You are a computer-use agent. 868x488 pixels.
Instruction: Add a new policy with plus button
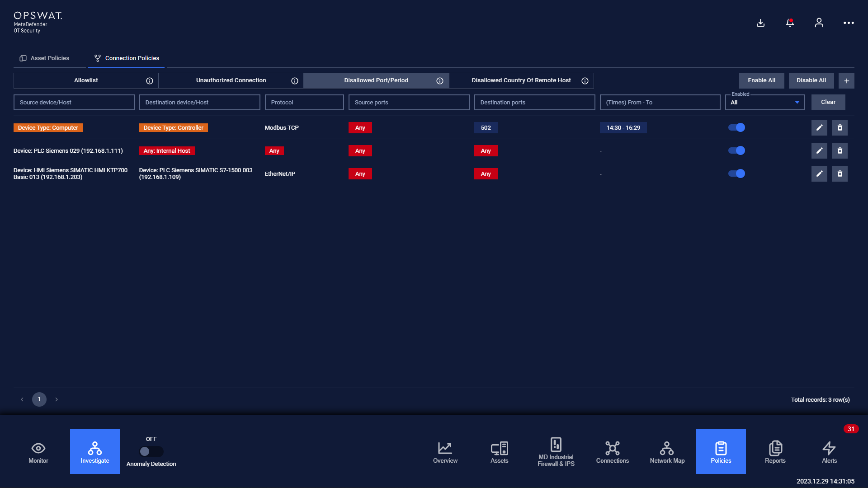click(x=846, y=80)
